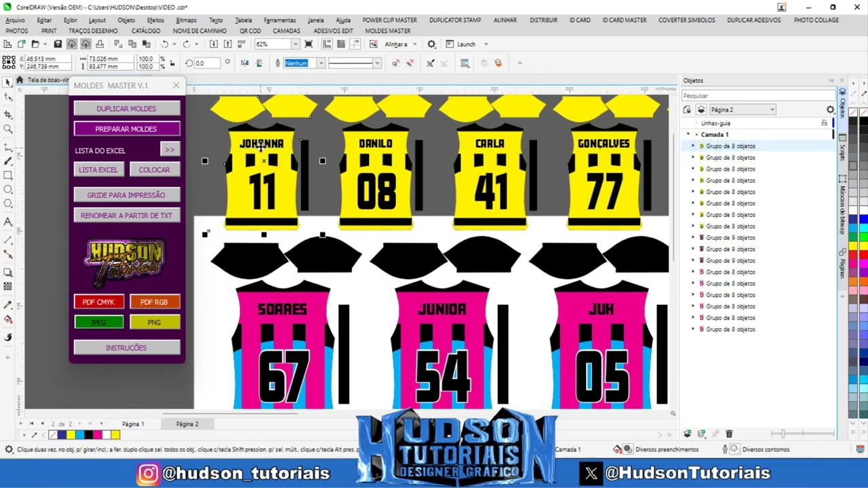Open the Nenhum outline width dropdown
Screen dimensions: 868x488
[321, 63]
